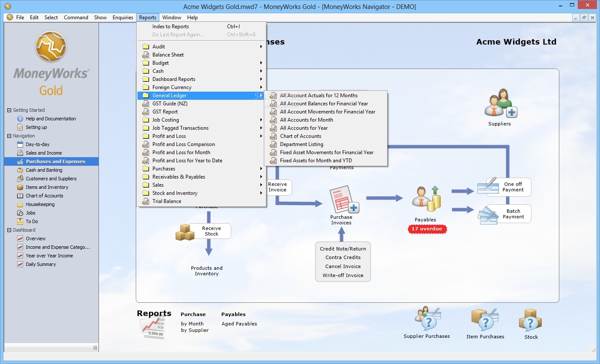This screenshot has height=364, width=600.
Task: Click Purchase by Month report link
Action: [x=192, y=324]
